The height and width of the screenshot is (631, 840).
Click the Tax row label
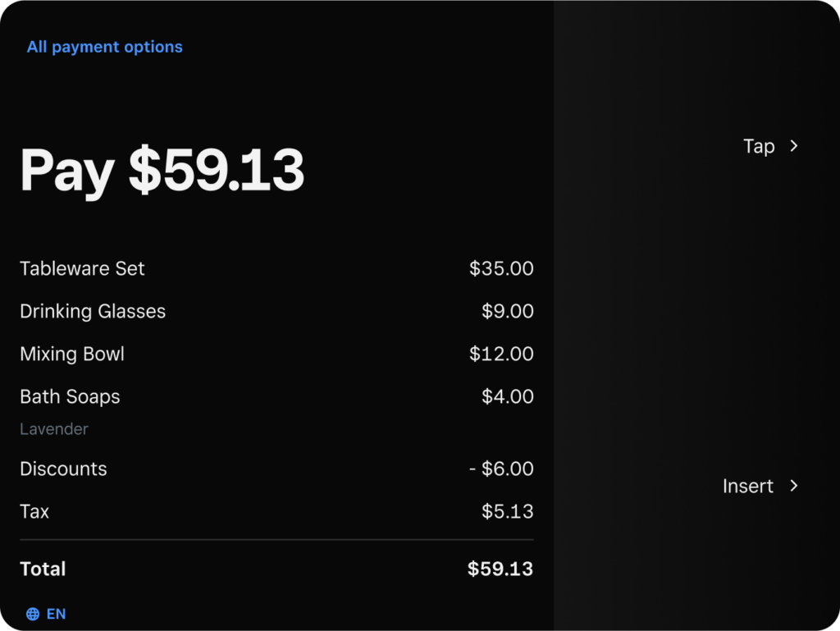34,511
